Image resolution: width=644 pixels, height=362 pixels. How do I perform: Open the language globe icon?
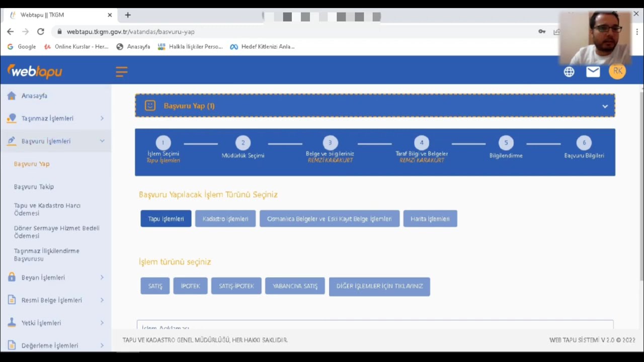tap(569, 72)
